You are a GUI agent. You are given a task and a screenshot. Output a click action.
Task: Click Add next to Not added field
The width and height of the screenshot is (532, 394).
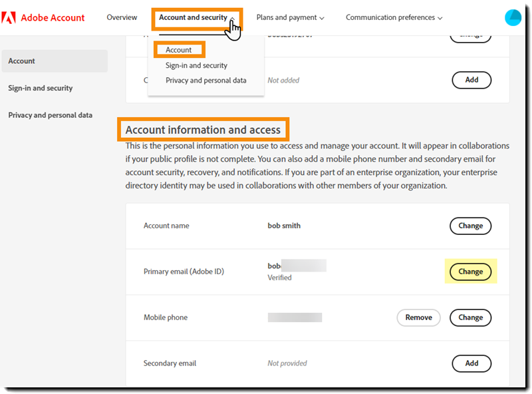coord(471,80)
